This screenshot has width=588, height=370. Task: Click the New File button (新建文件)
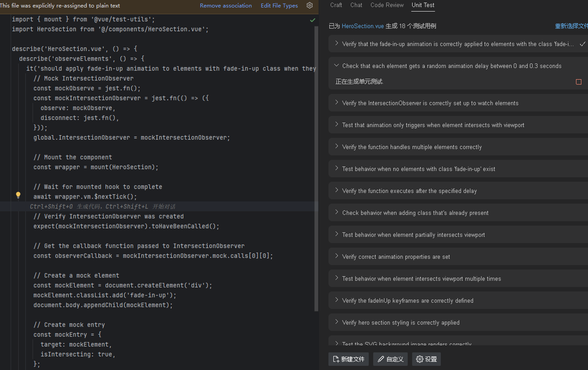click(349, 359)
